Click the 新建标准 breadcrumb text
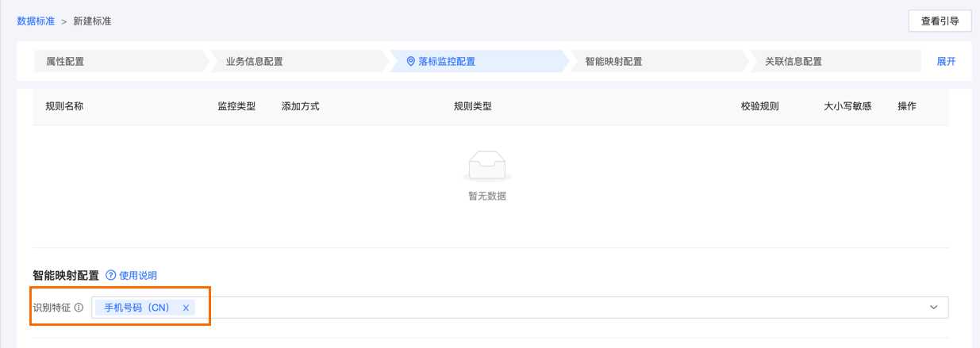Screen dimensions: 980x348 92,21
